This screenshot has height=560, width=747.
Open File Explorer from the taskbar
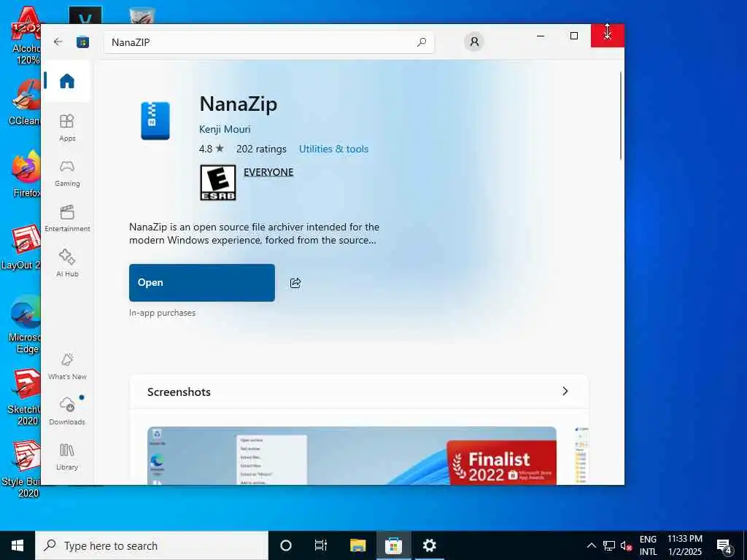357,545
